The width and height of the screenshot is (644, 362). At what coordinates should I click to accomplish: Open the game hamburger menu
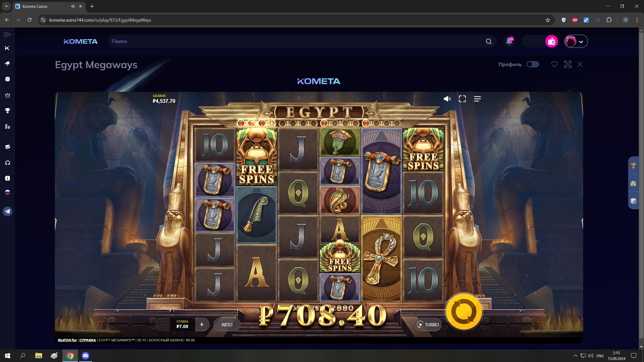(x=477, y=99)
